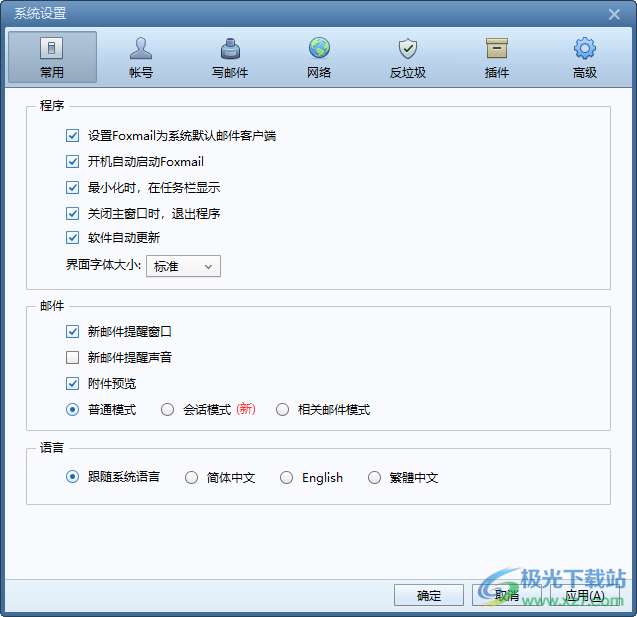637x617 pixels.
Task: Uncheck 开机自动启动Foxmail option
Action: pyautogui.click(x=73, y=161)
